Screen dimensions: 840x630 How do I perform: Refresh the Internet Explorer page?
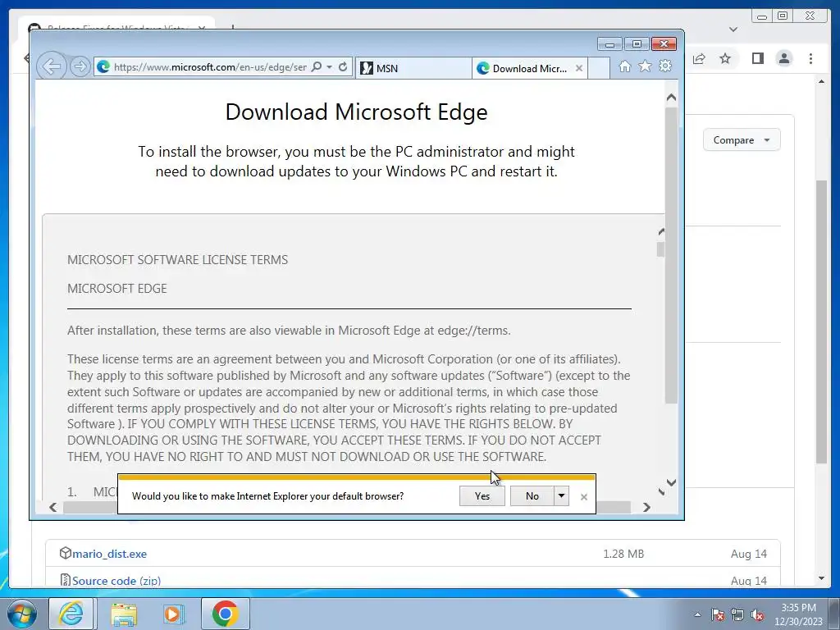pyautogui.click(x=343, y=66)
